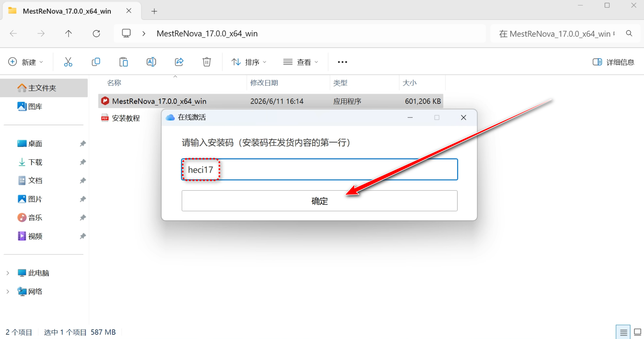Click the search magnifier icon
This screenshot has width=644, height=339.
pos(629,34)
